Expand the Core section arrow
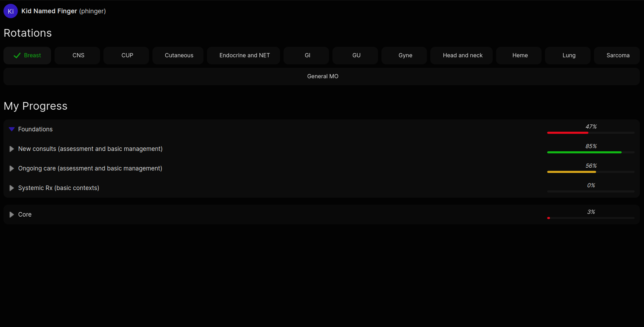Image resolution: width=644 pixels, height=327 pixels. coord(12,215)
